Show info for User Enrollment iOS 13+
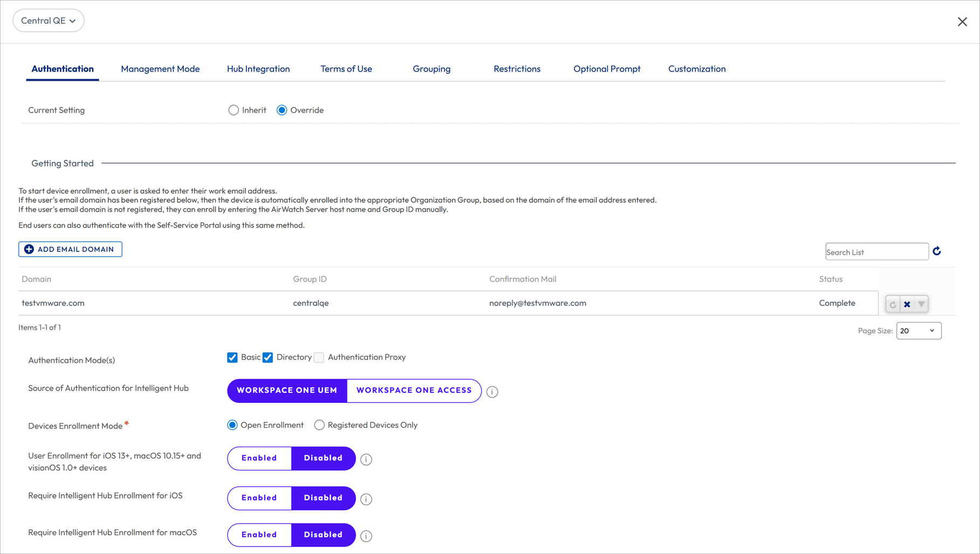The width and height of the screenshot is (980, 554). [366, 459]
